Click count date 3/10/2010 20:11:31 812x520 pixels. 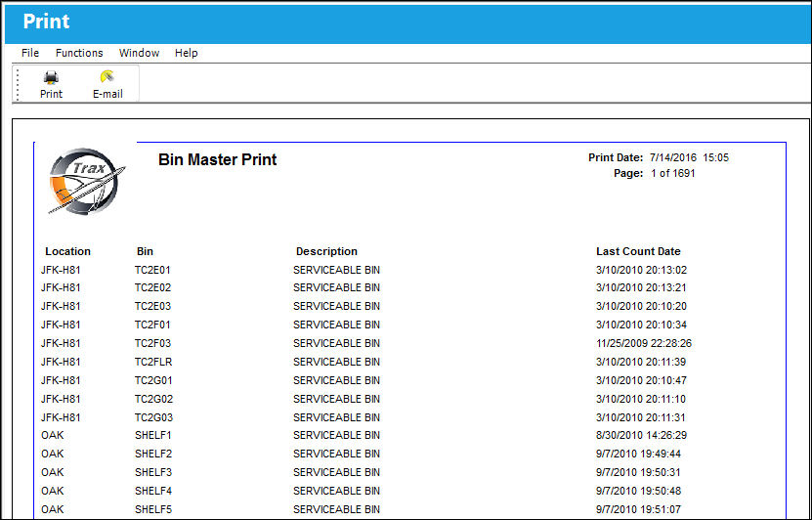(641, 417)
